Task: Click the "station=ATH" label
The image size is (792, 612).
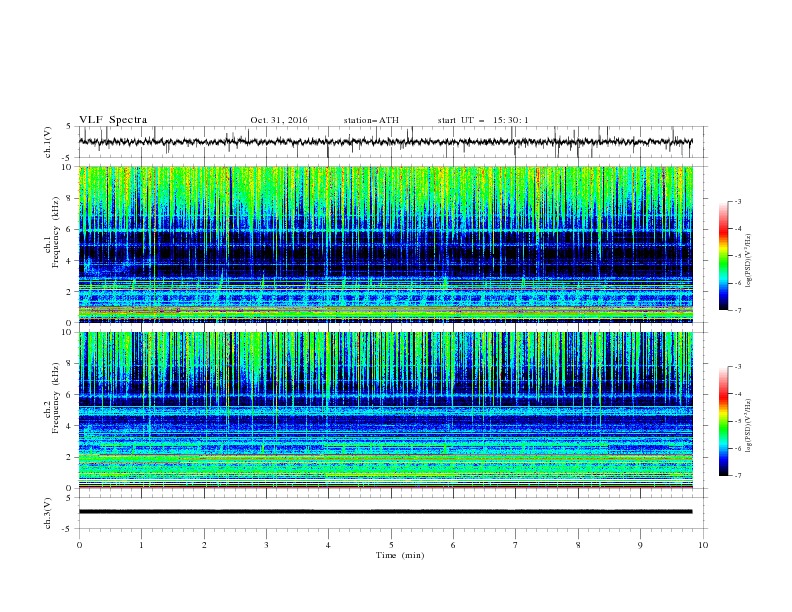Action: click(x=371, y=120)
